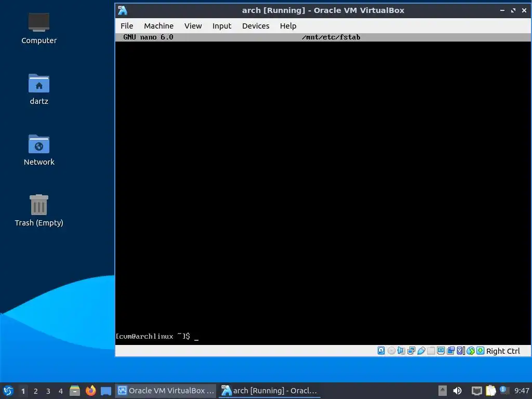Click the show desktop icon in taskbar
Screen dimensions: 532x399
[106, 391]
